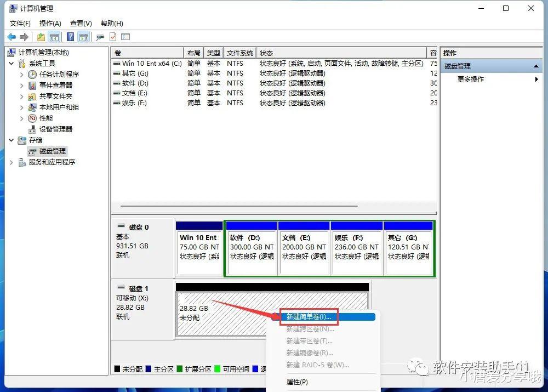Select the Win 10 Ent 75.00 GB partition block

pos(199,248)
